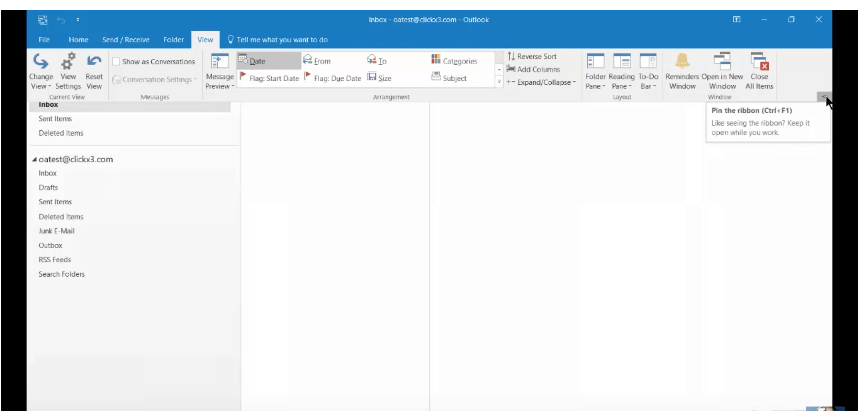This screenshot has height=411, width=868.
Task: Open the RSS Feeds folder
Action: (55, 260)
